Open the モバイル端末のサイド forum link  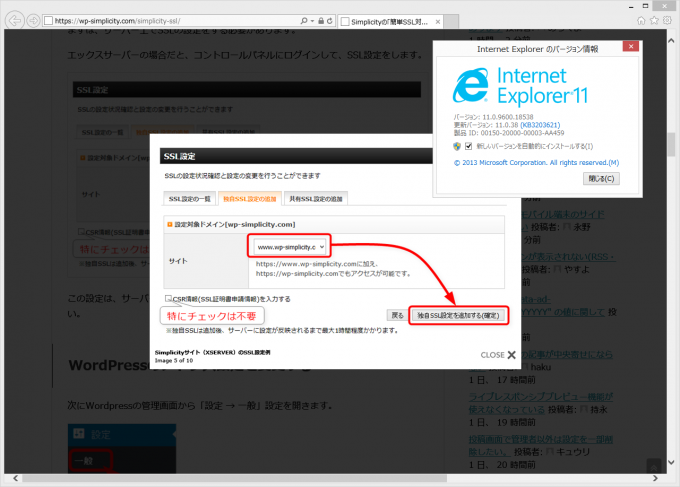pos(562,214)
